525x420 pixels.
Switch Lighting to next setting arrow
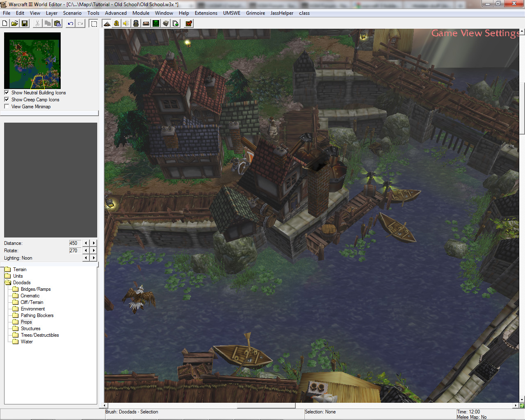[x=94, y=258]
